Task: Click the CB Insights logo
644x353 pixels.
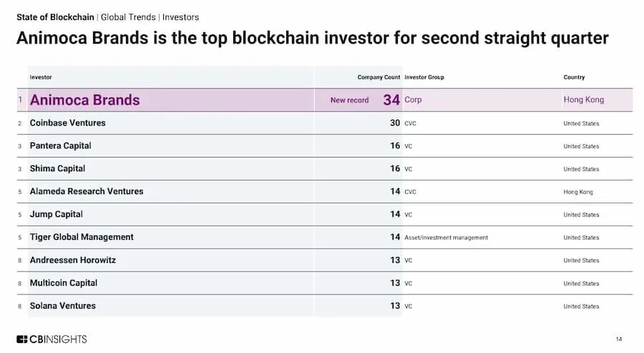Action: [52, 339]
